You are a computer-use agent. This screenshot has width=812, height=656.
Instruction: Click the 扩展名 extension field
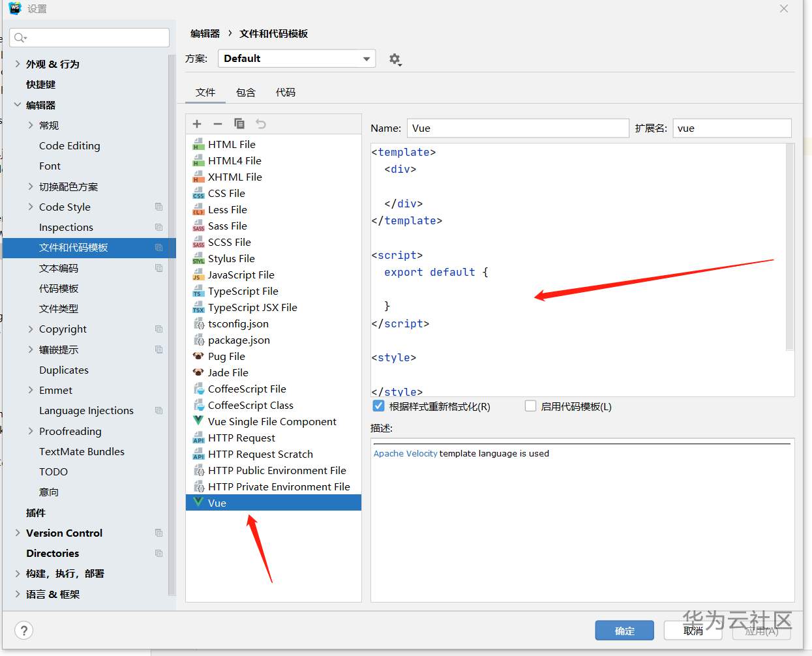[x=732, y=128]
